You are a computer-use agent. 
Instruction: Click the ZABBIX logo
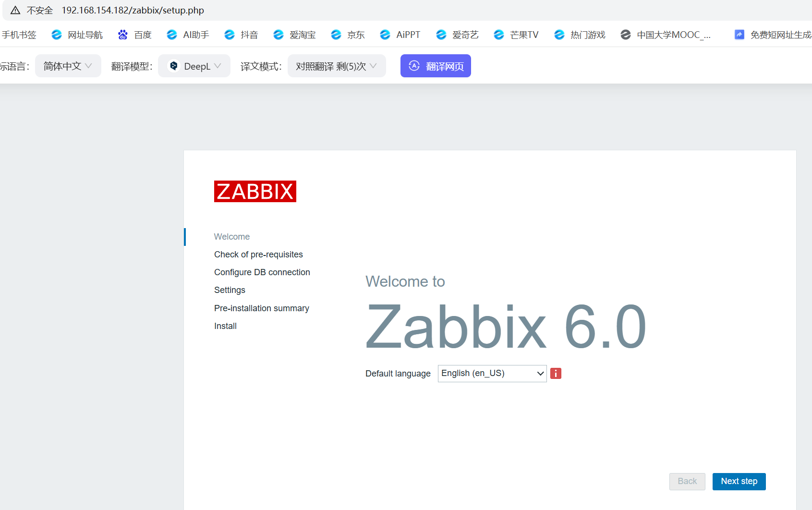[255, 191]
